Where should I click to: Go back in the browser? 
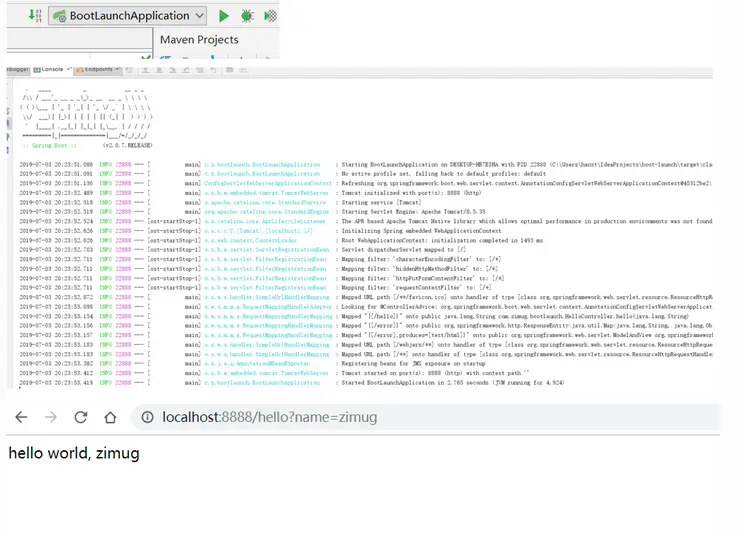pos(21,417)
